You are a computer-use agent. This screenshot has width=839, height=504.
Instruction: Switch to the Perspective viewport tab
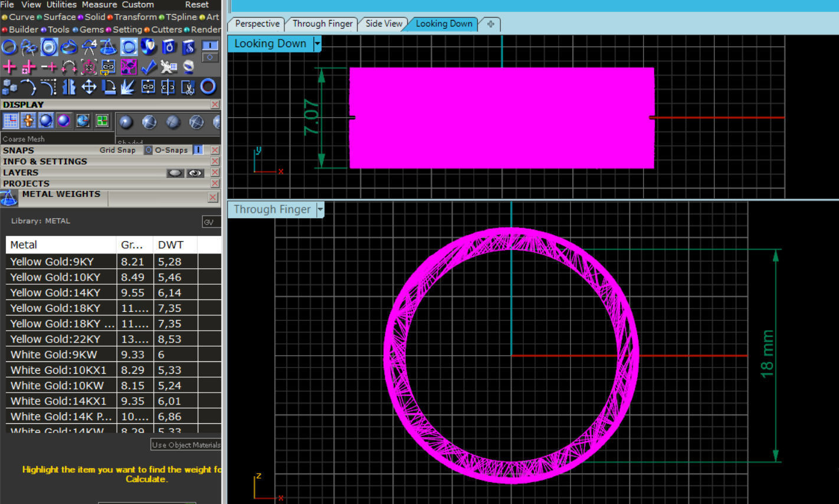pos(257,24)
